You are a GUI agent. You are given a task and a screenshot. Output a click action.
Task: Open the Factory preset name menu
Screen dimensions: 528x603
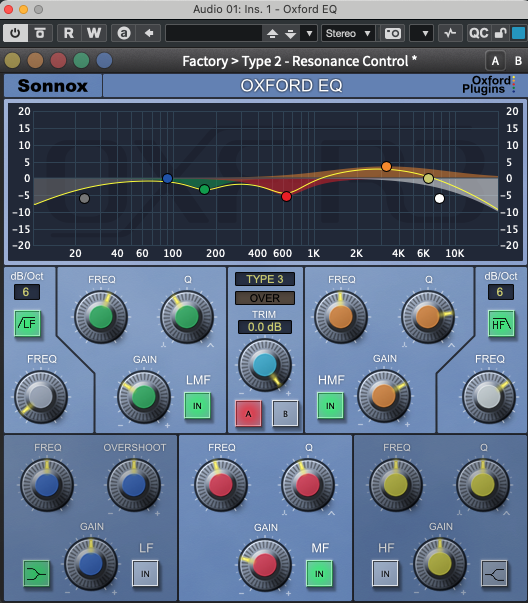point(299,61)
